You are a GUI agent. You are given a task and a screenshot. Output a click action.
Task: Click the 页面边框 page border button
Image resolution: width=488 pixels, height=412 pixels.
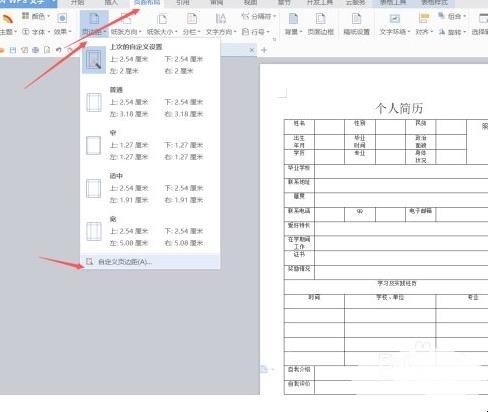coord(320,23)
